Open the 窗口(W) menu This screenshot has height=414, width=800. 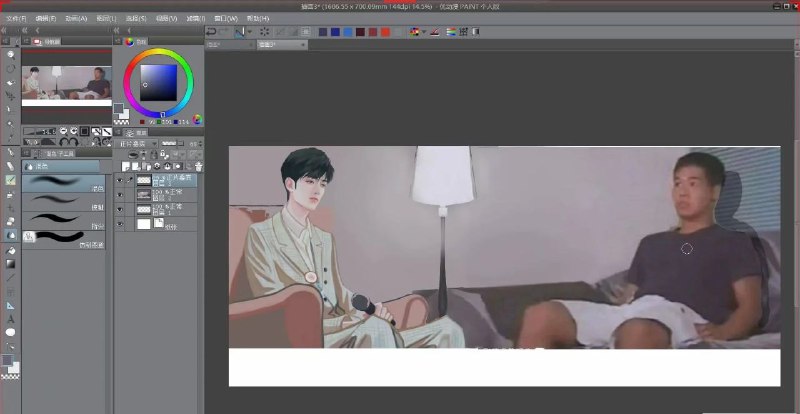pyautogui.click(x=225, y=18)
